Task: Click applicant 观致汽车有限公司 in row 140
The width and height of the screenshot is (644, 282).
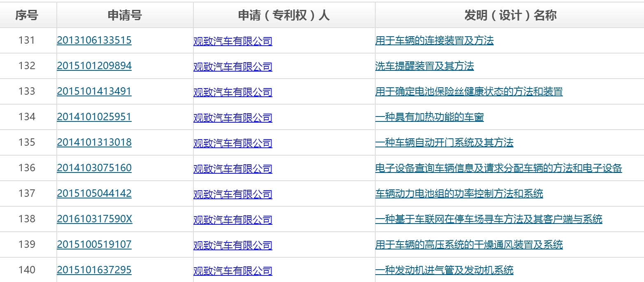Action: click(x=233, y=271)
